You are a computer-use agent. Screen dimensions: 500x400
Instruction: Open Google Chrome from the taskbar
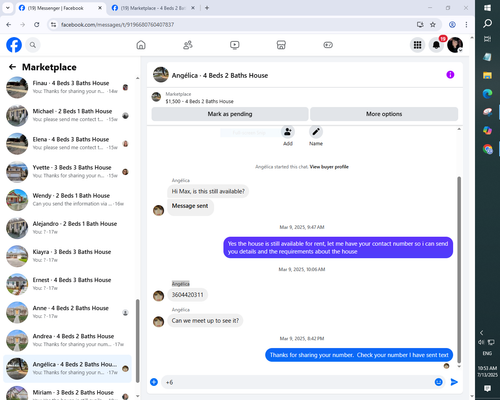tap(487, 149)
